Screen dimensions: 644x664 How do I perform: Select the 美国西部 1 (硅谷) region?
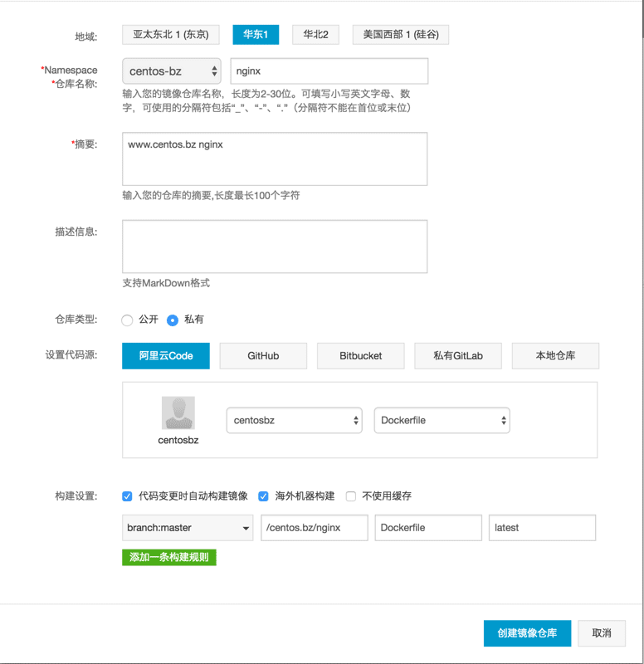[x=400, y=34]
